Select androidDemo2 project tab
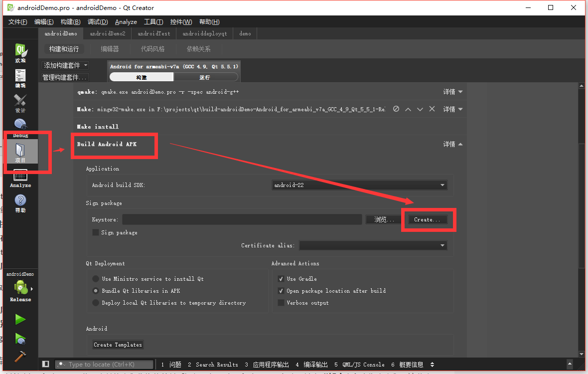The height and width of the screenshot is (374, 588). (x=108, y=33)
